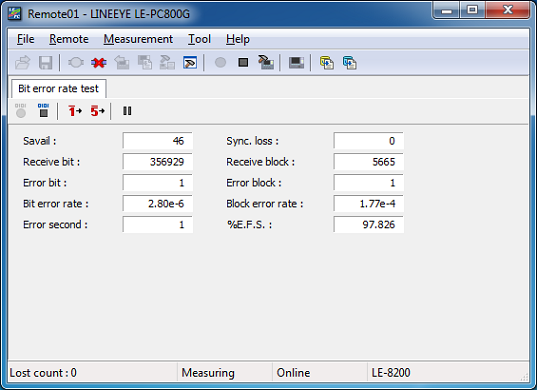537x390 pixels.
Task: Open the Help menu
Action: [238, 39]
